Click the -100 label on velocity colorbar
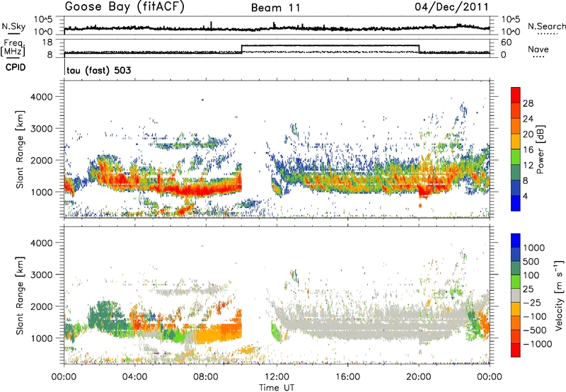Image resolution: width=566 pixels, height=392 pixels. point(535,316)
